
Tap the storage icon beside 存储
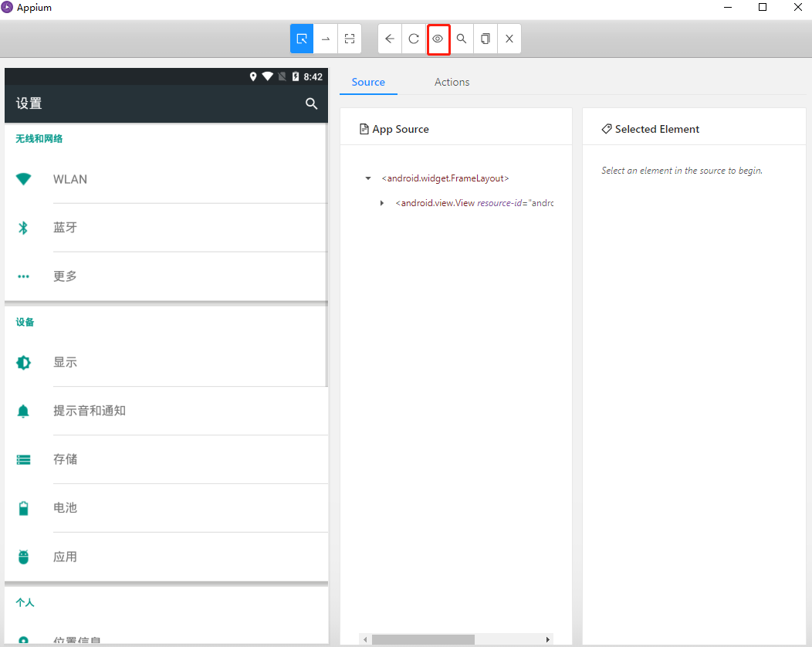coord(23,460)
